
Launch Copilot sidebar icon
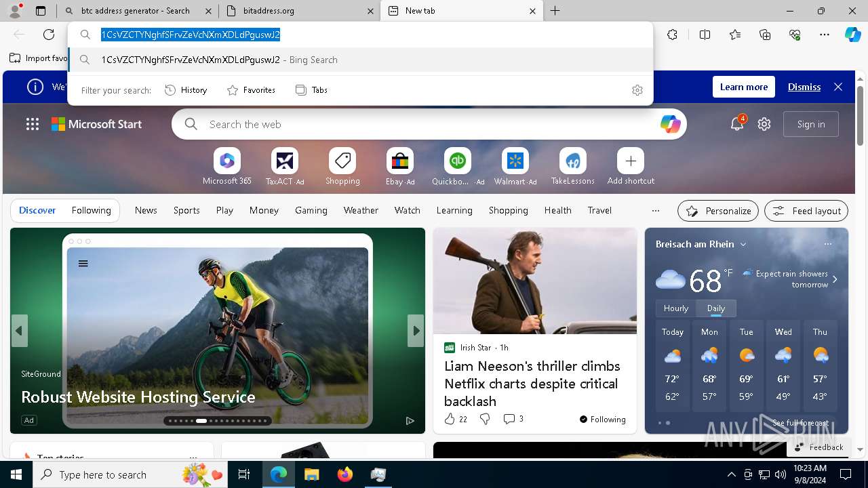click(852, 35)
